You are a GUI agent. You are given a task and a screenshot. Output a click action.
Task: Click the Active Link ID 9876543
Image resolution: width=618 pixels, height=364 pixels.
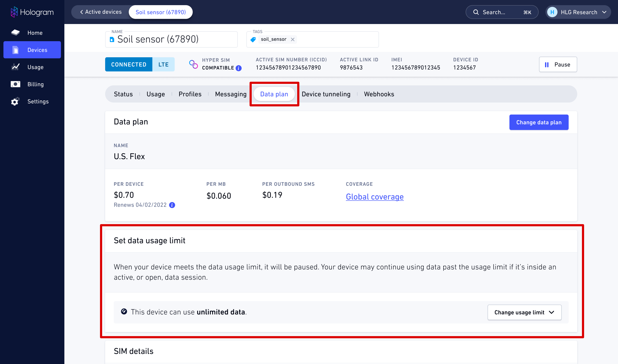[x=351, y=67]
